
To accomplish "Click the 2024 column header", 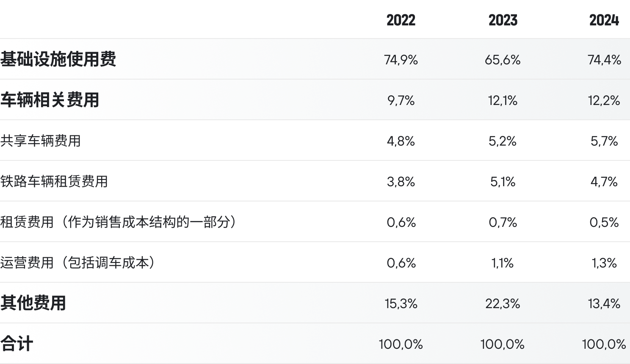I will (604, 20).
